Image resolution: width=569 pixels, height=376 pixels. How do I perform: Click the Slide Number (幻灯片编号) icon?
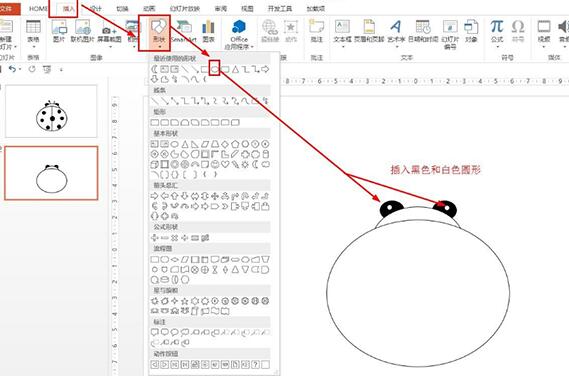click(x=450, y=34)
